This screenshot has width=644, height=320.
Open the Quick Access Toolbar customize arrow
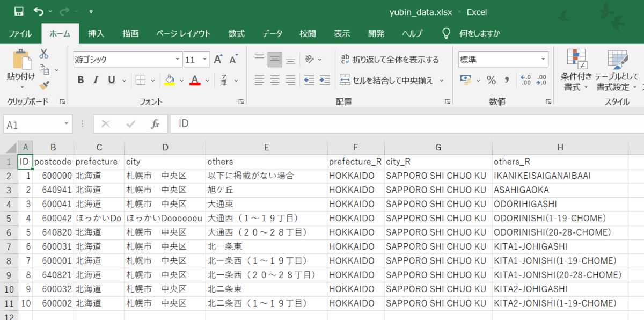point(91,11)
